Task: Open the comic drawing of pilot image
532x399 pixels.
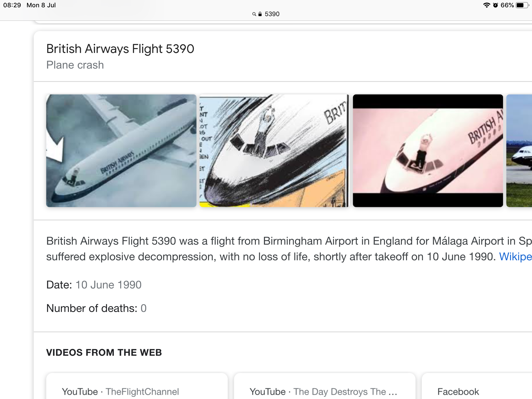Action: click(x=274, y=151)
